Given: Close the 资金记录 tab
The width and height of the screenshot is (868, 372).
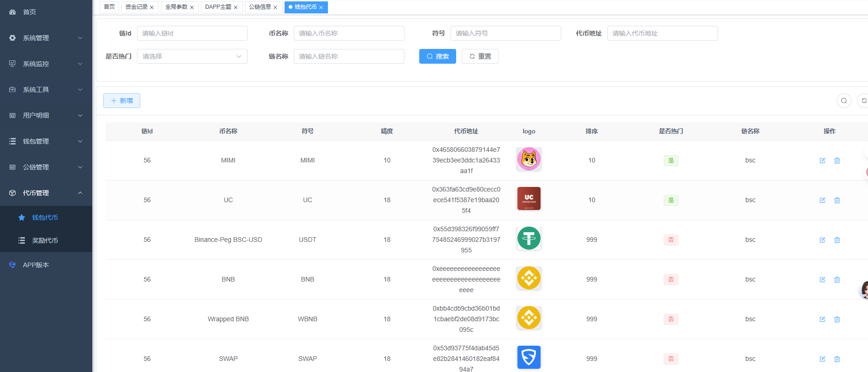Looking at the screenshot, I should pos(152,7).
